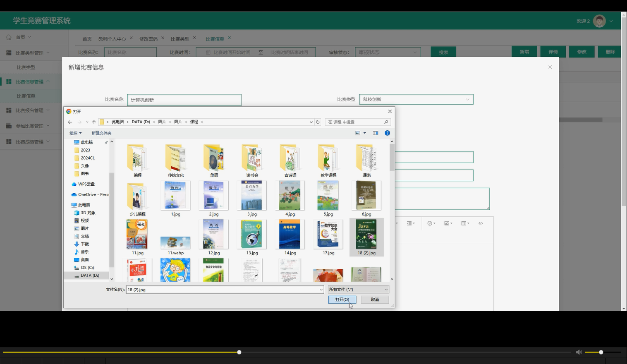627x364 pixels.
Task: Expand the 比赛成绩管理 sidebar menu
Action: 34,142
